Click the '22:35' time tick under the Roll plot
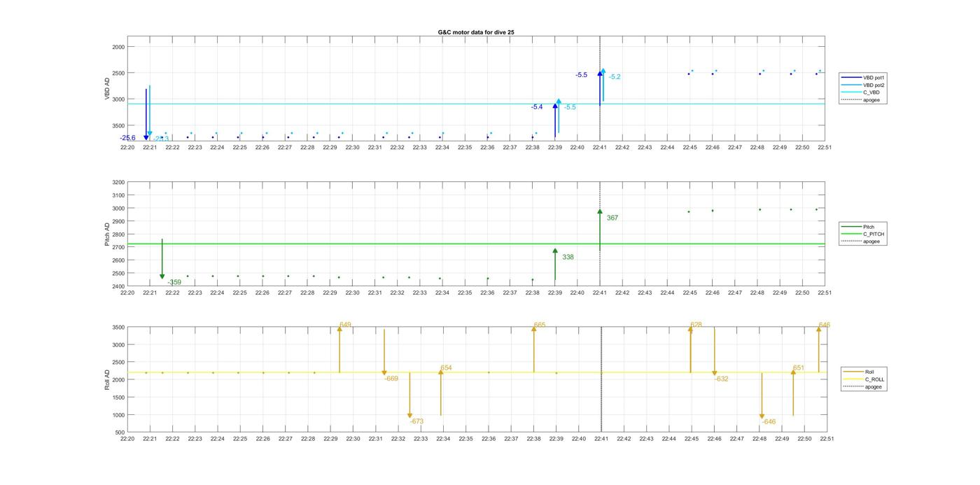The image size is (980, 485). 465,439
